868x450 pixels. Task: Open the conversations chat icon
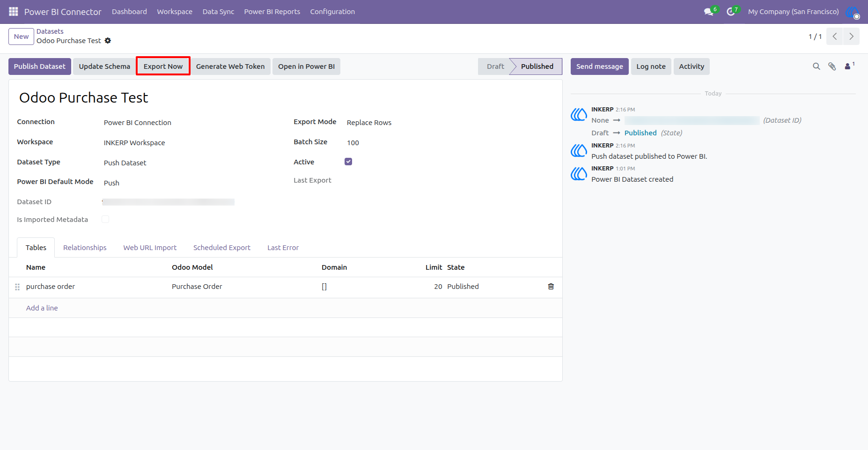(709, 12)
